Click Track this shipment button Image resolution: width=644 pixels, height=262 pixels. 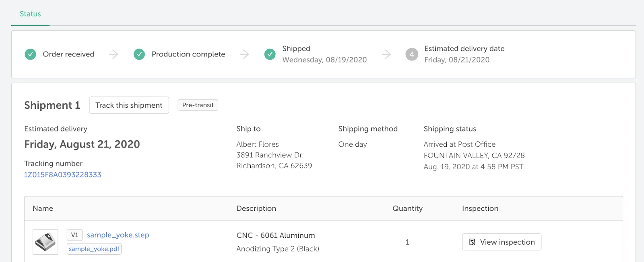[129, 105]
